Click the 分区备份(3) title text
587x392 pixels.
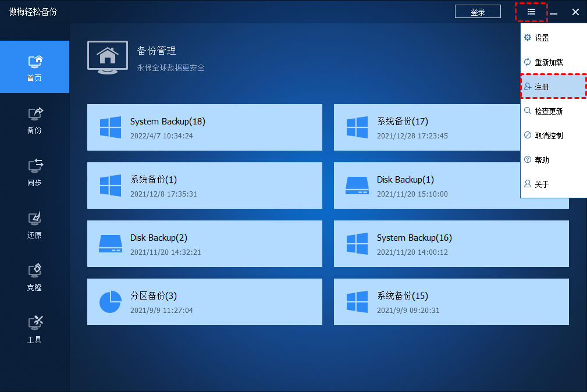coord(154,296)
